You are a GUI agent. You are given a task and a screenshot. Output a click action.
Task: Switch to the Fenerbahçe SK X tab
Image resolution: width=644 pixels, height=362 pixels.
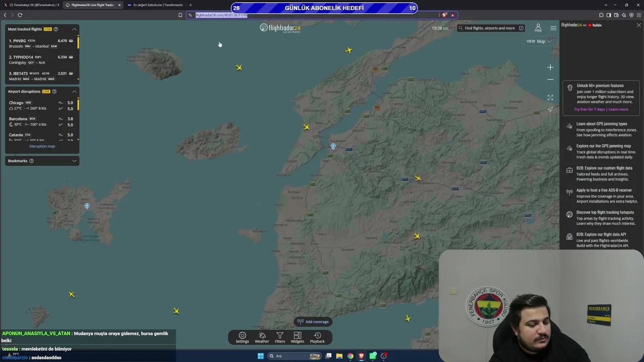coord(31,5)
